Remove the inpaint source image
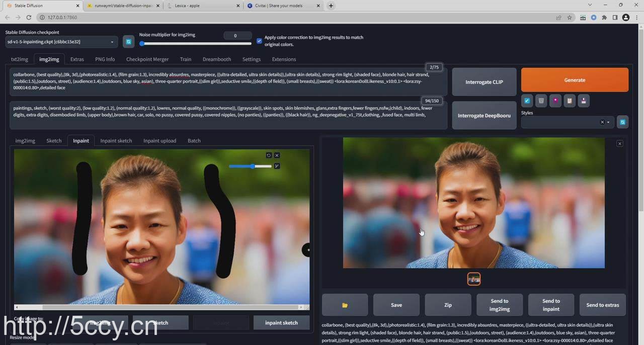Viewport: 644px width, 345px height. (277, 155)
